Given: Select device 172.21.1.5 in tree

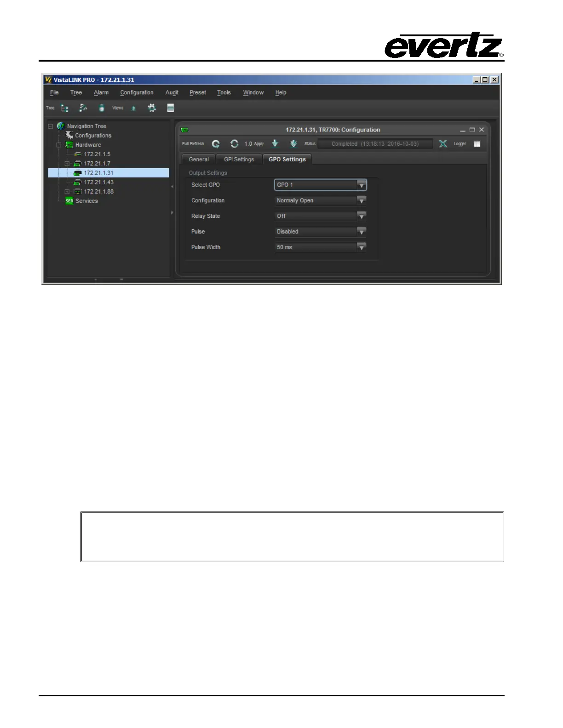Looking at the screenshot, I should tap(97, 154).
